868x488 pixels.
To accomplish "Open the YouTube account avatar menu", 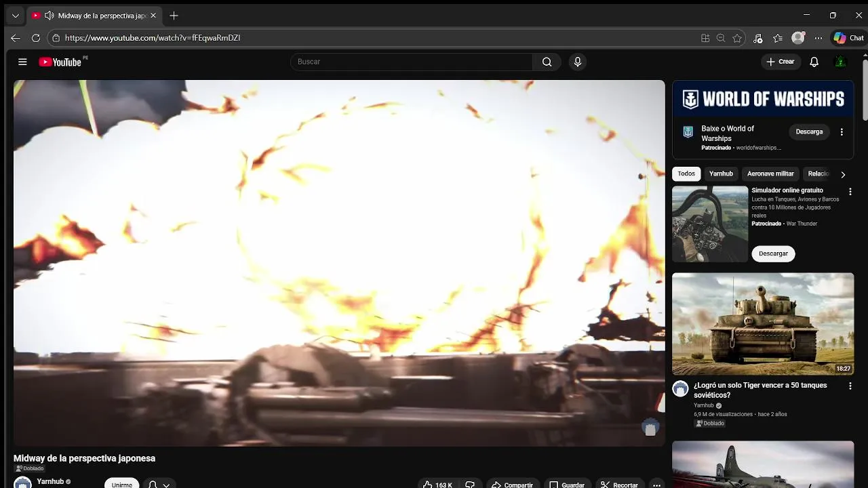I will pos(840,62).
